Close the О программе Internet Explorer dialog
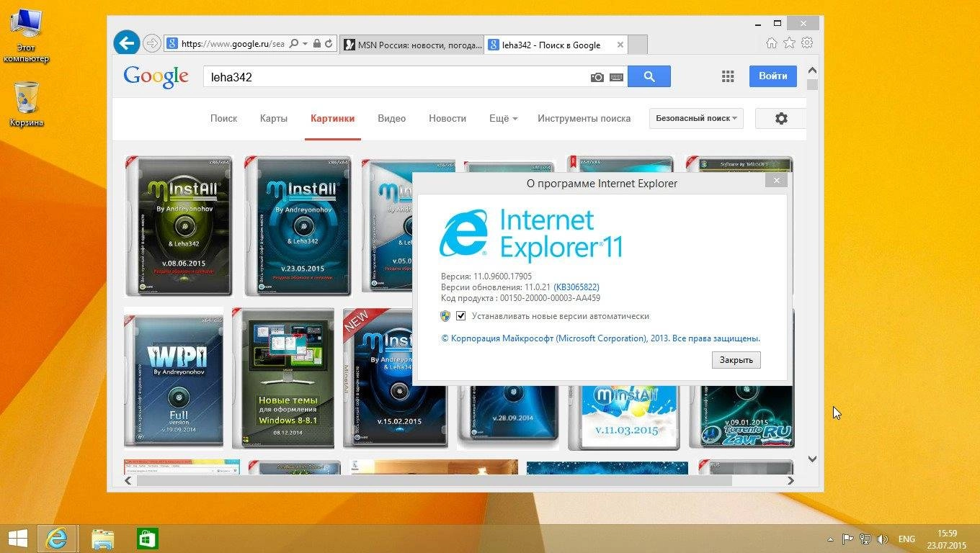Screen dimensions: 980x553 pyautogui.click(x=777, y=181)
